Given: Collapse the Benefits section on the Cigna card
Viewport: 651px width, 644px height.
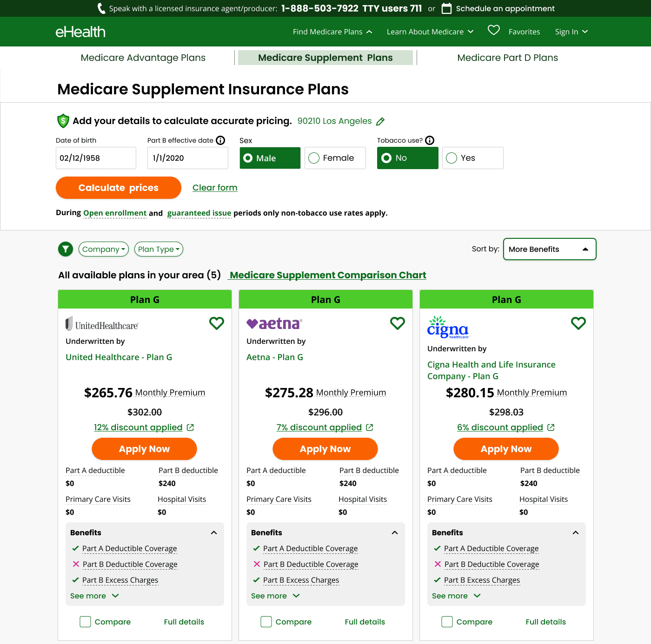Looking at the screenshot, I should 576,532.
